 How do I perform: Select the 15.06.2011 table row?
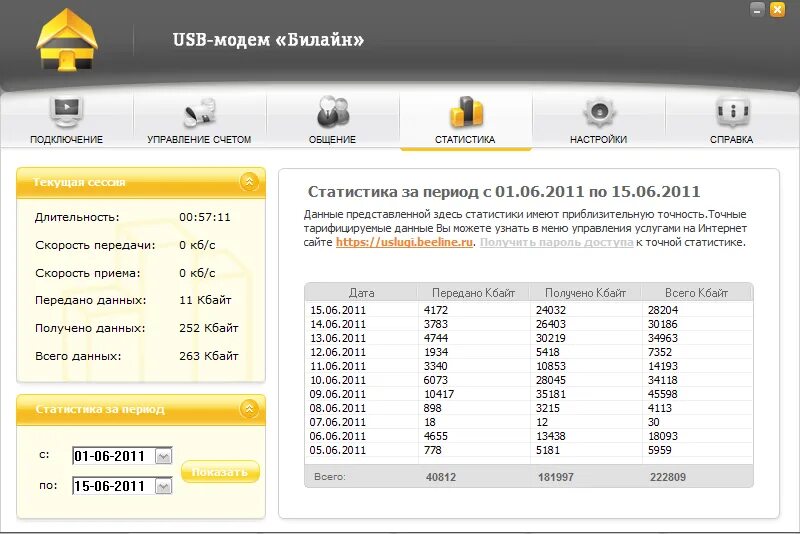(529, 310)
